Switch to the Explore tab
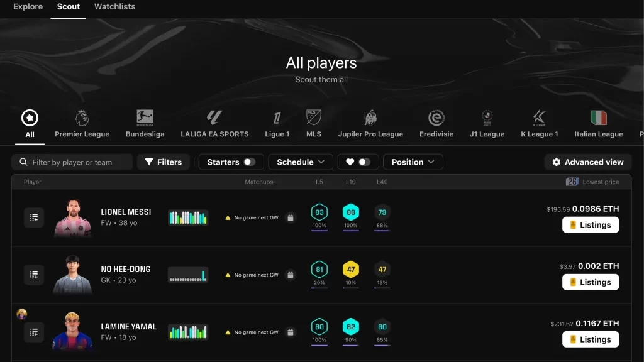644x362 pixels. tap(28, 7)
